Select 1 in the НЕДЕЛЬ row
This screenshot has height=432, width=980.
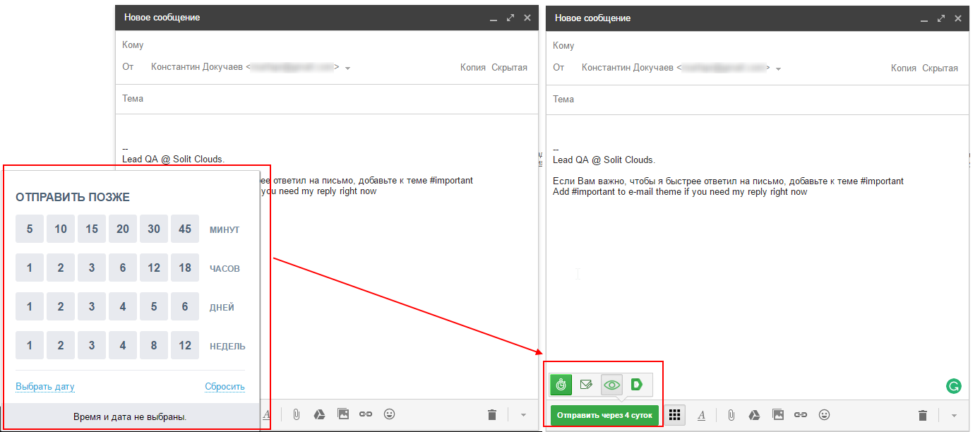click(30, 345)
